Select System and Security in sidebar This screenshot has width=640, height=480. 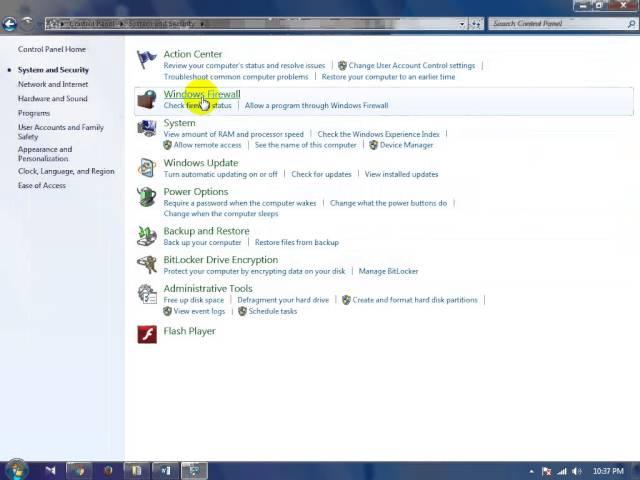pos(53,70)
